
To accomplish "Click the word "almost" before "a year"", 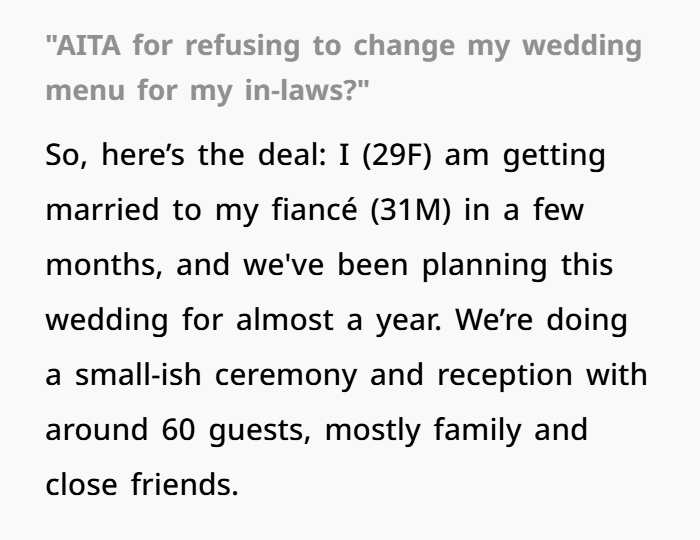I will [x=284, y=320].
